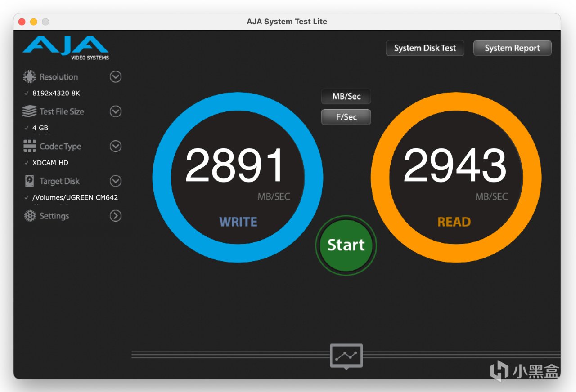The image size is (576, 392).
Task: Click the AJA System Test Lite title
Action: pos(287,22)
